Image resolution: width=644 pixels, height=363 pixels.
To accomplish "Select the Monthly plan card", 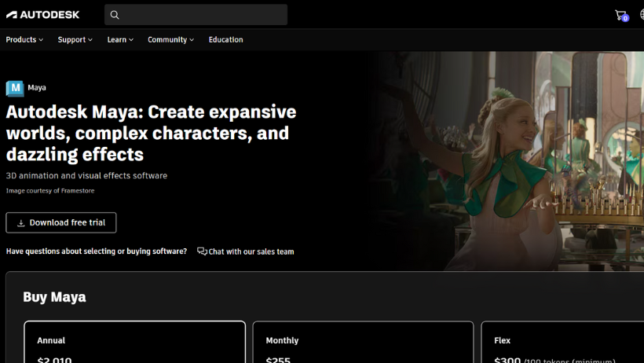I will pos(363,342).
